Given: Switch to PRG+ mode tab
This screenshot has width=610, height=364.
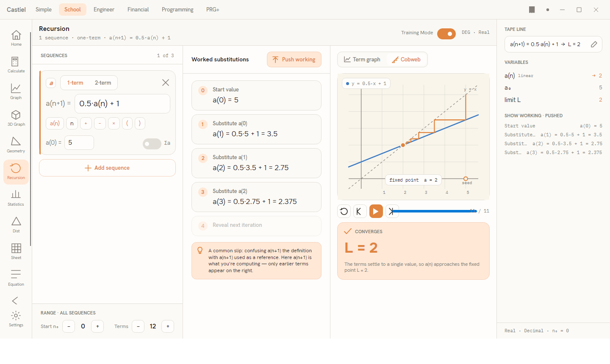Looking at the screenshot, I should click(x=213, y=9).
